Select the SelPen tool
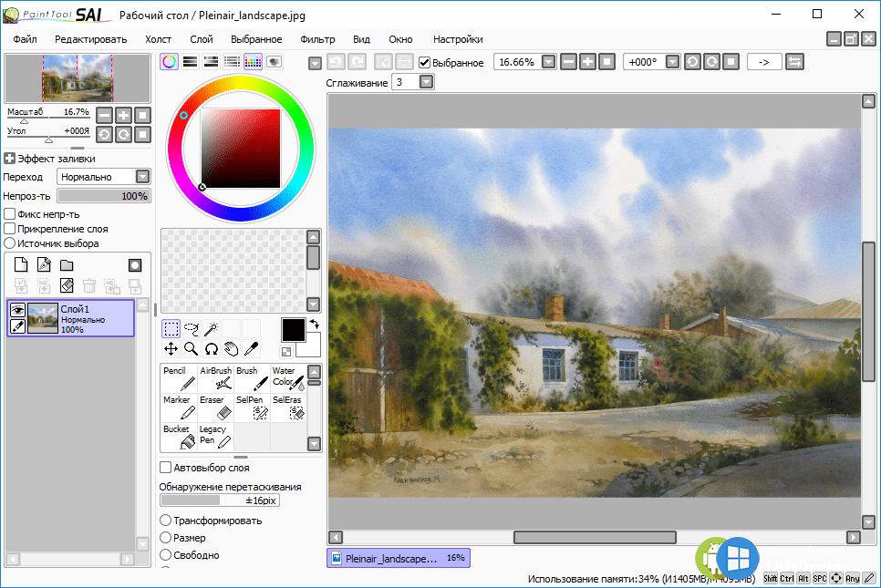881x588 pixels. (x=252, y=407)
